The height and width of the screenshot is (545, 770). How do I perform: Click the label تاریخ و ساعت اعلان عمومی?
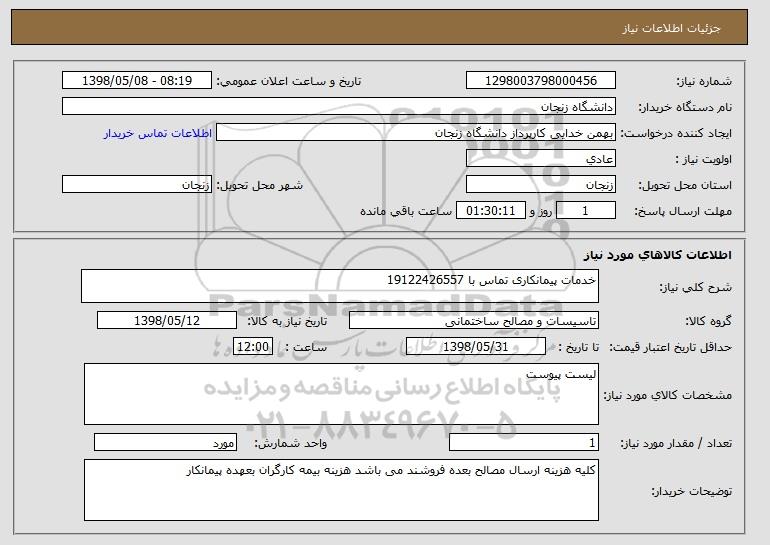pyautogui.click(x=289, y=81)
